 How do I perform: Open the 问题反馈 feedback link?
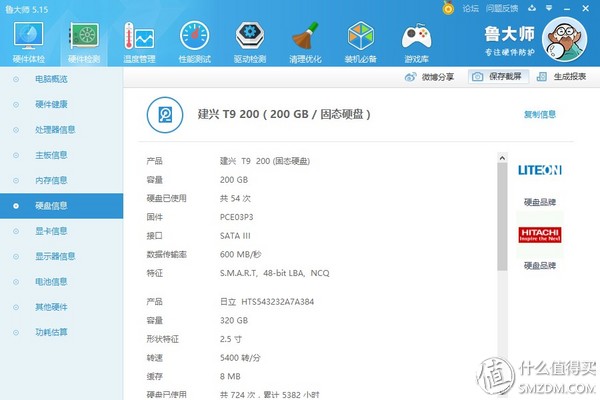point(502,8)
